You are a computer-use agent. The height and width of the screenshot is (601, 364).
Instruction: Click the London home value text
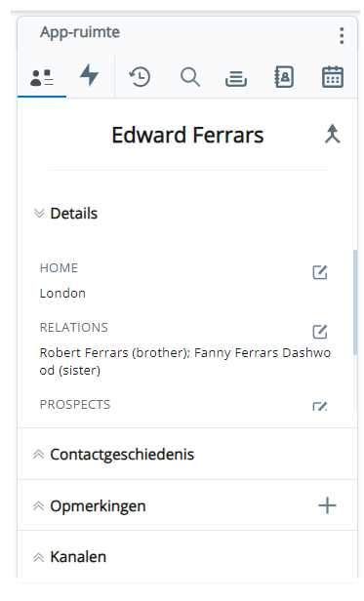pyautogui.click(x=62, y=294)
